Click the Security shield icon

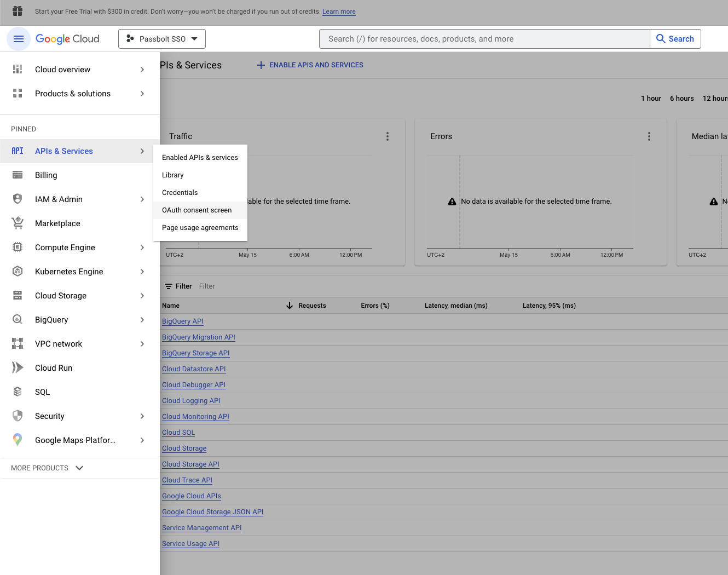[x=18, y=416]
